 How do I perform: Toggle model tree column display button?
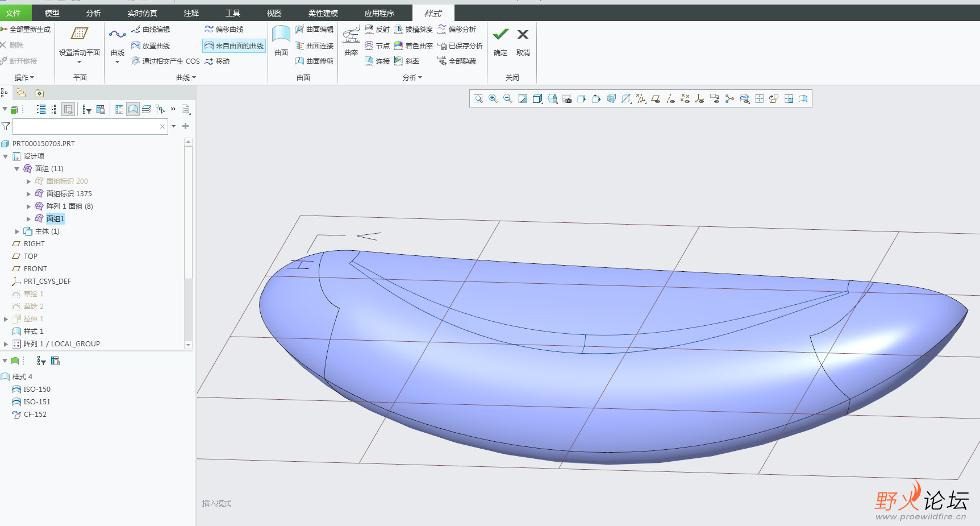pos(68,109)
